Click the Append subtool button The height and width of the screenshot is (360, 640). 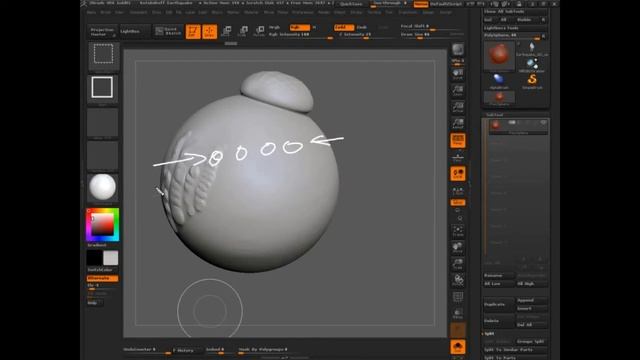[531, 300]
